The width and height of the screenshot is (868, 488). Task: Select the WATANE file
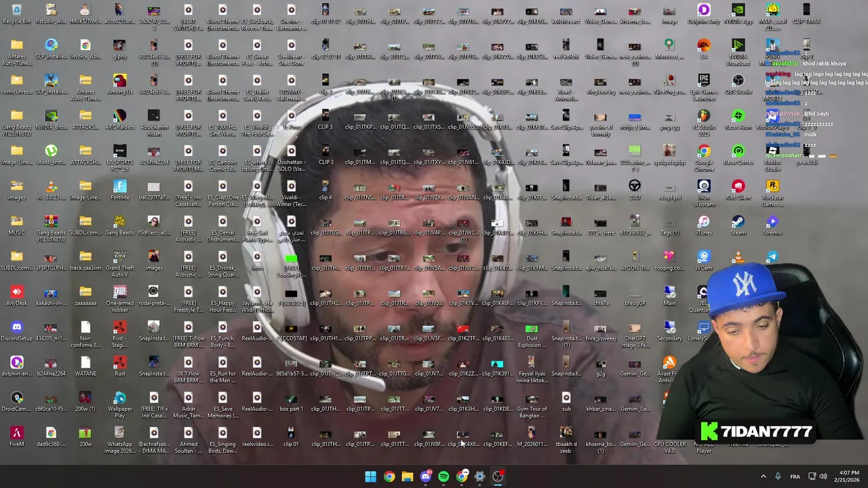(x=85, y=366)
